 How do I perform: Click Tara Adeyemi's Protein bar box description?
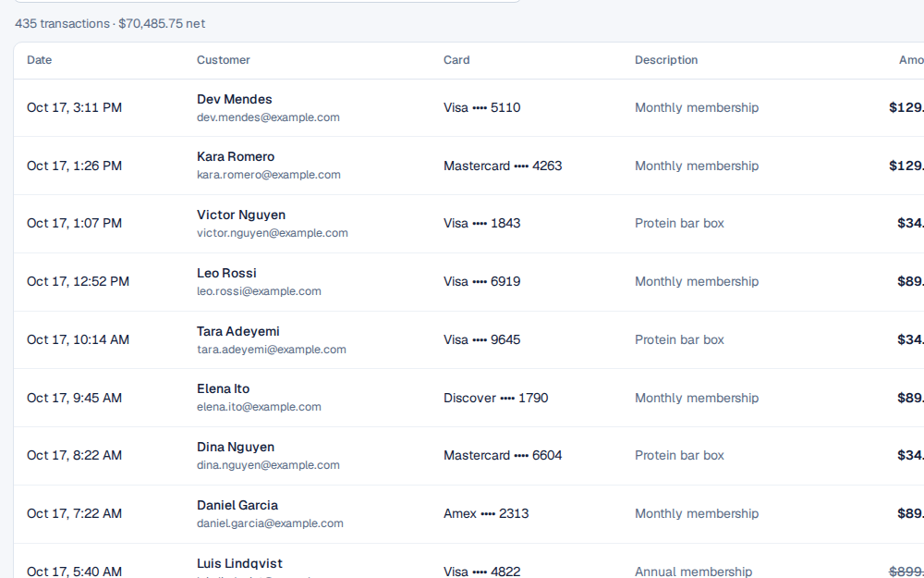coord(679,339)
